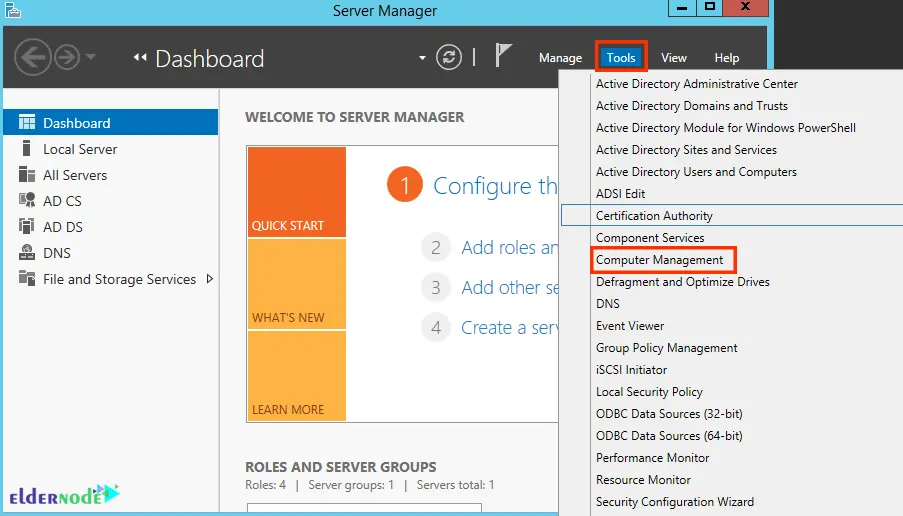Select the Local Server icon in the sidebar
Viewport: 903px width, 516px height.
(26, 149)
